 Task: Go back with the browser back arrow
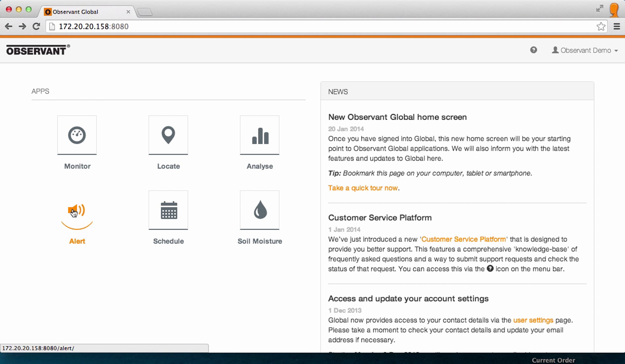pos(9,26)
